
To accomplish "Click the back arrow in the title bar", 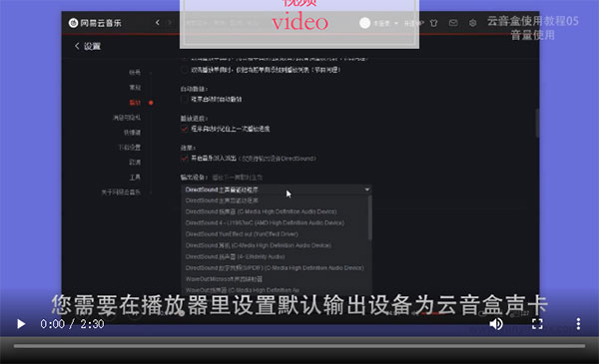I will pos(158,23).
